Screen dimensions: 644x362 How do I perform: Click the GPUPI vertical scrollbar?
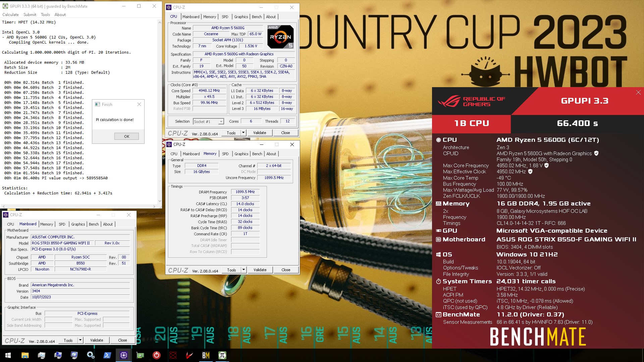[159, 111]
